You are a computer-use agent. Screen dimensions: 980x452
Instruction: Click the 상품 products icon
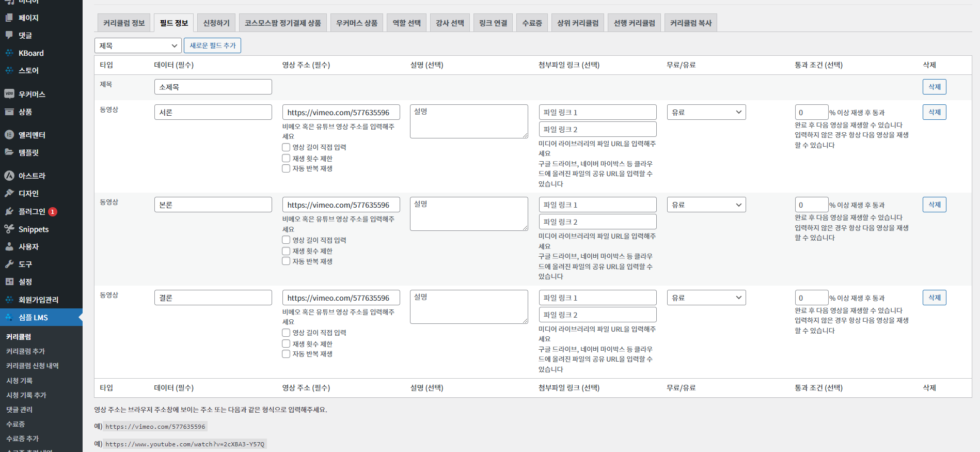click(x=9, y=112)
